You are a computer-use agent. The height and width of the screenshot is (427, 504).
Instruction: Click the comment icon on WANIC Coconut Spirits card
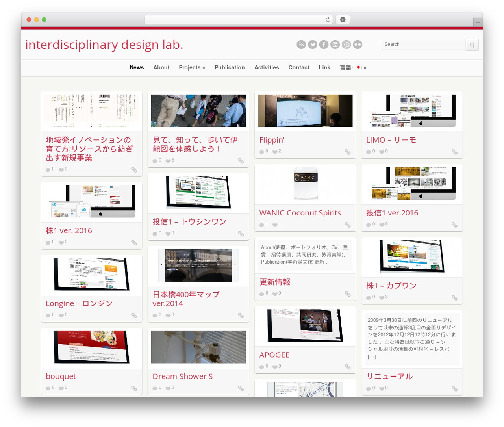[x=262, y=225]
